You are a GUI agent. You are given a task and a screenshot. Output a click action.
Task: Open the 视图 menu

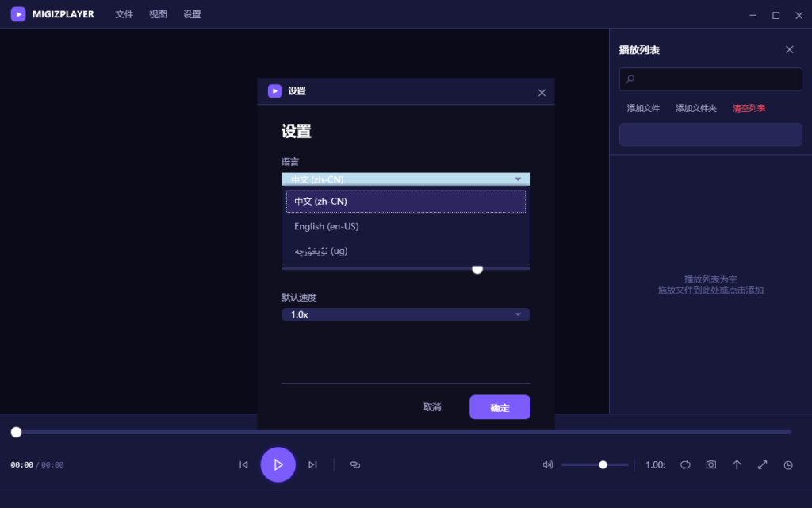[x=158, y=14]
